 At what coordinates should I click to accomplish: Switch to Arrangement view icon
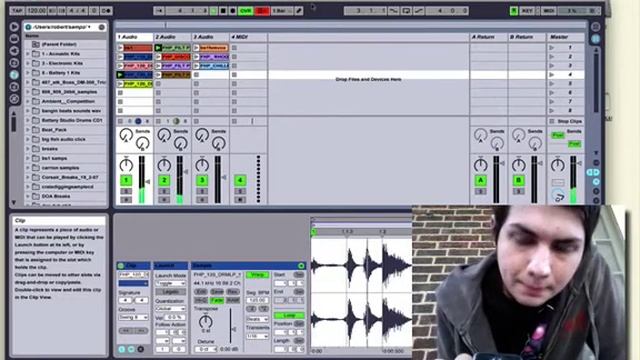pyautogui.click(x=596, y=27)
